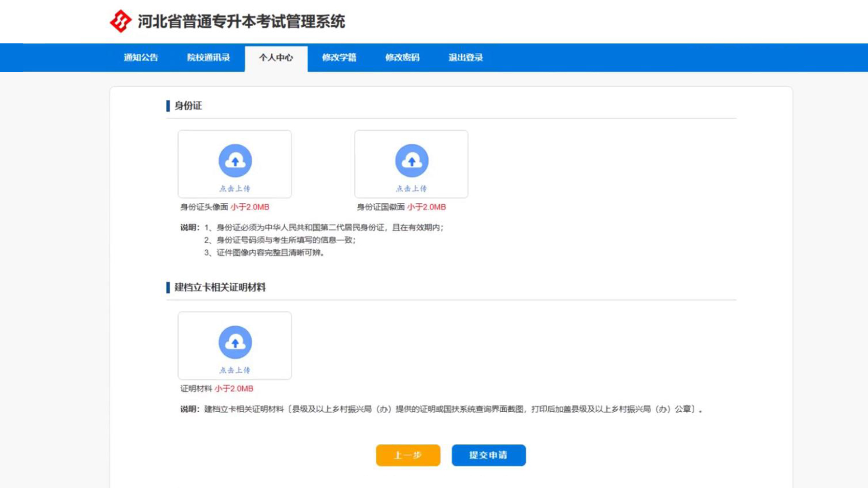The width and height of the screenshot is (868, 488).
Task: Go to the 修改学籍 tab
Action: pos(339,57)
